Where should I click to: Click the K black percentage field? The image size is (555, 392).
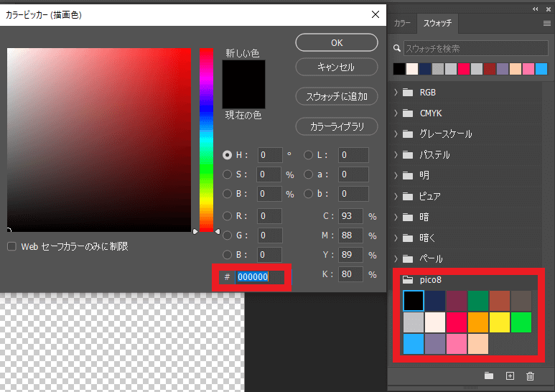point(351,274)
